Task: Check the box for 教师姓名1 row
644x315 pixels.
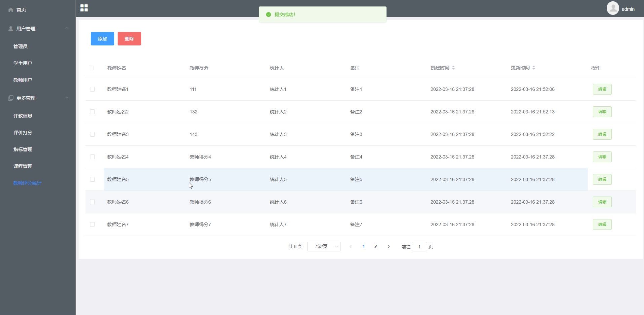Action: click(x=92, y=89)
